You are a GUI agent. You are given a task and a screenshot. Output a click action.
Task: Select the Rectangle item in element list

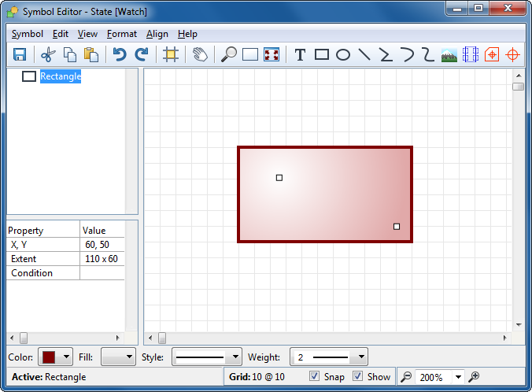pos(61,76)
